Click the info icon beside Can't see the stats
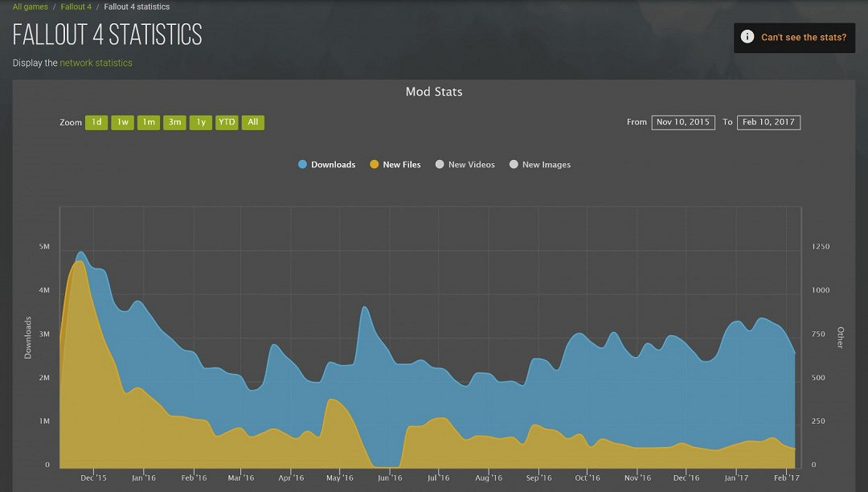The height and width of the screenshot is (492, 868). click(747, 37)
